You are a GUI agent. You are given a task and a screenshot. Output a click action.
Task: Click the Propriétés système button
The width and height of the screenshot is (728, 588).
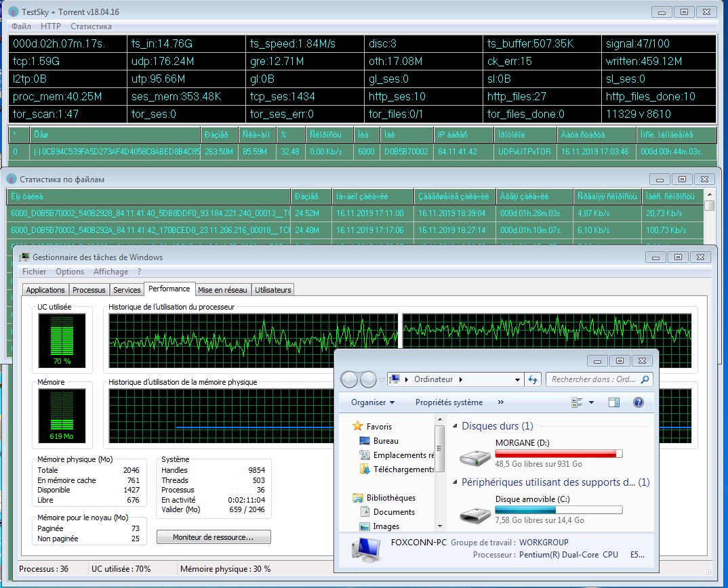click(x=449, y=402)
